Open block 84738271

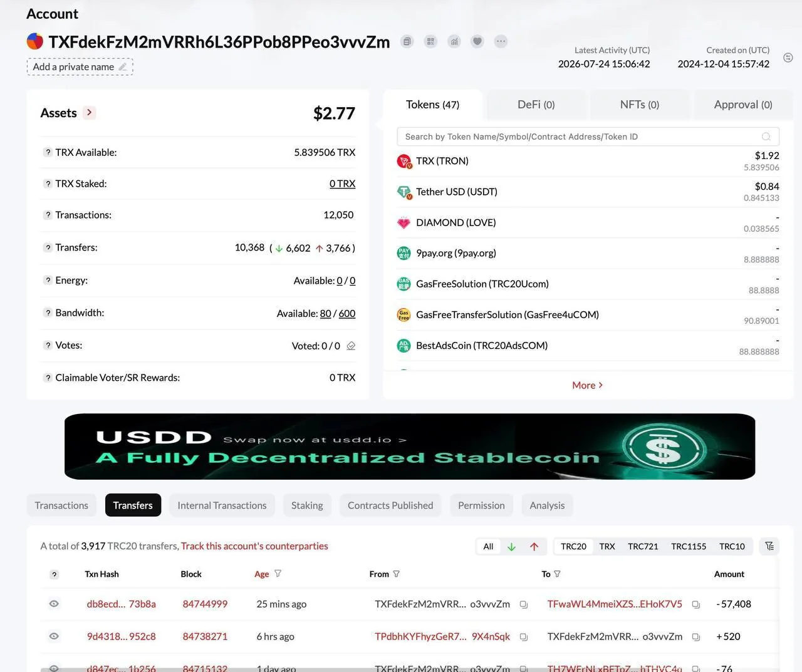pos(205,636)
